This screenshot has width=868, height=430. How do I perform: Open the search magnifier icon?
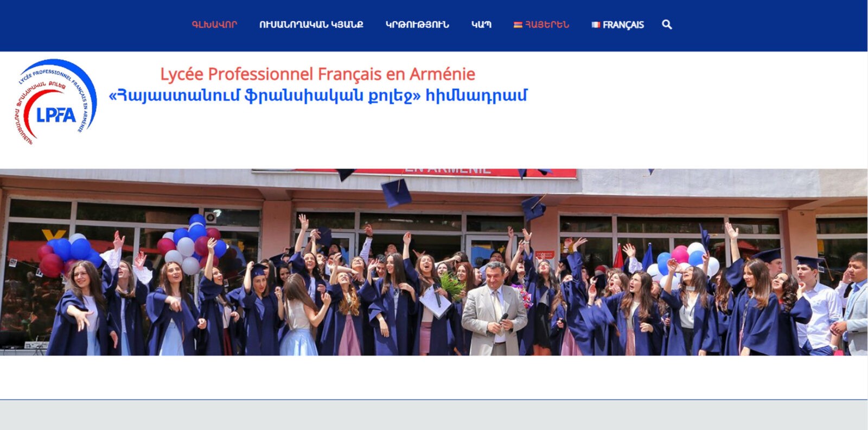pyautogui.click(x=667, y=24)
